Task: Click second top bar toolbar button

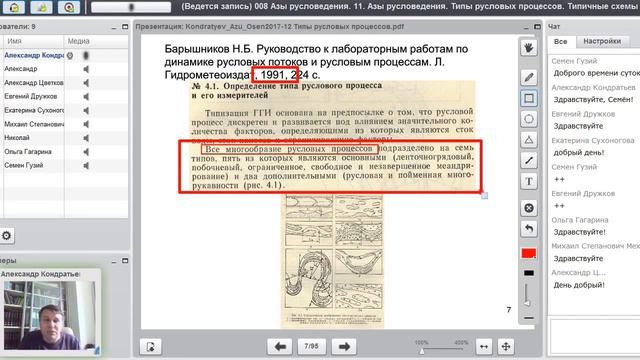Action: click(x=41, y=7)
